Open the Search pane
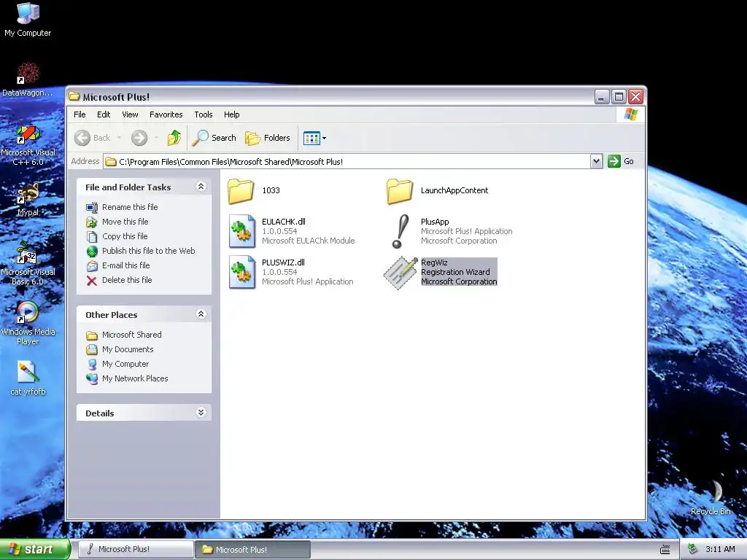The width and height of the screenshot is (747, 560). pyautogui.click(x=214, y=138)
